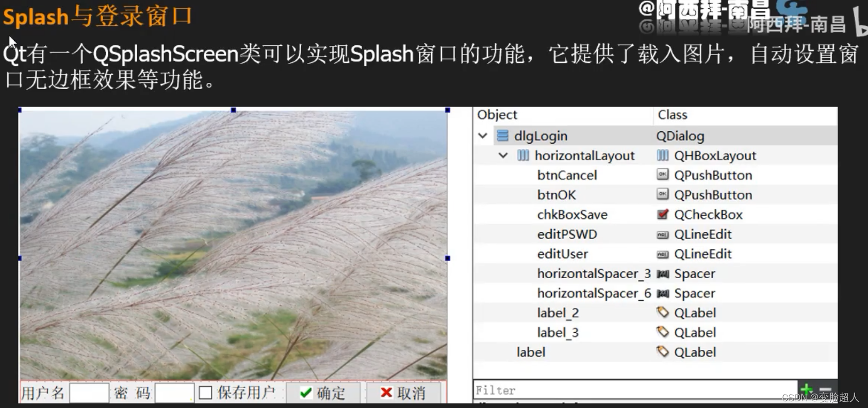Collapse the dlgLogin tree node

pos(483,136)
